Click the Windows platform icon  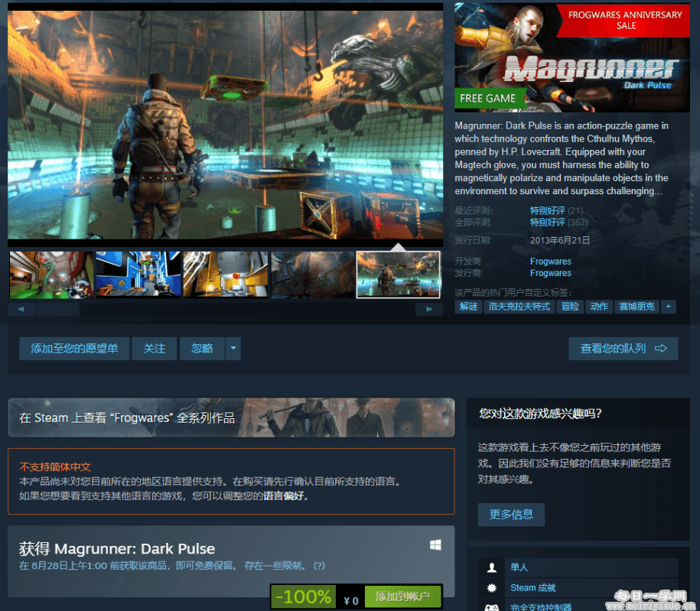pyautogui.click(x=435, y=545)
